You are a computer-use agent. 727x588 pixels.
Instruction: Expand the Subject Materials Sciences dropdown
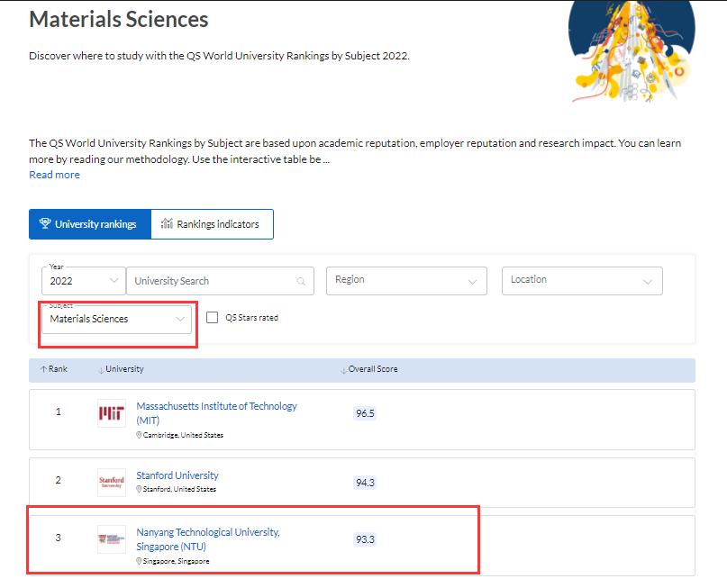coord(117,319)
